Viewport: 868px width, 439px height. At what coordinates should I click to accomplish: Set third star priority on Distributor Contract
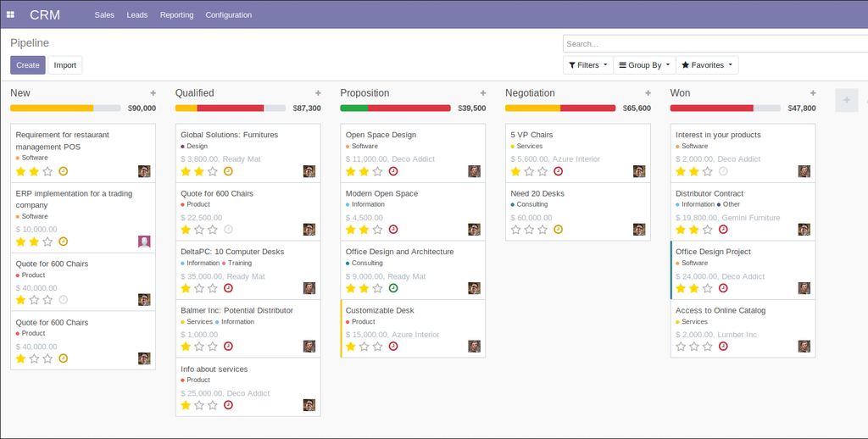click(x=708, y=229)
